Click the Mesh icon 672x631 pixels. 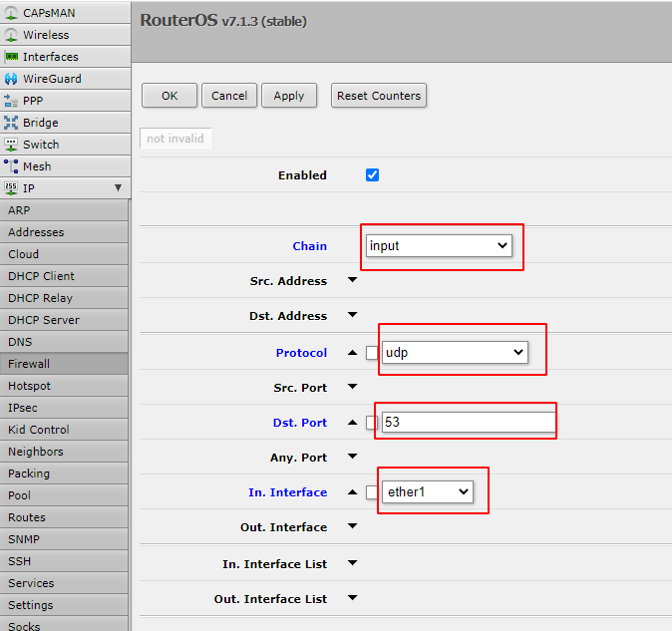click(x=11, y=166)
